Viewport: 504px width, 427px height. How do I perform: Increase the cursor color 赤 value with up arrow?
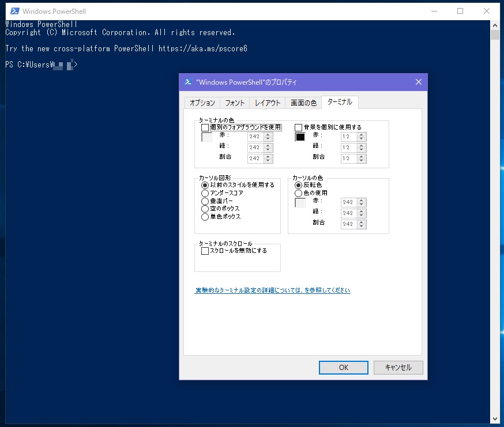coord(362,200)
